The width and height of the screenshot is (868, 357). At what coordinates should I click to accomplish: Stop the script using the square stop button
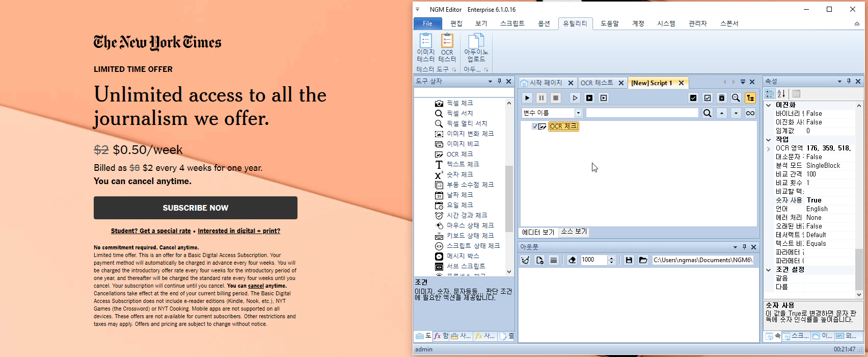[556, 98]
